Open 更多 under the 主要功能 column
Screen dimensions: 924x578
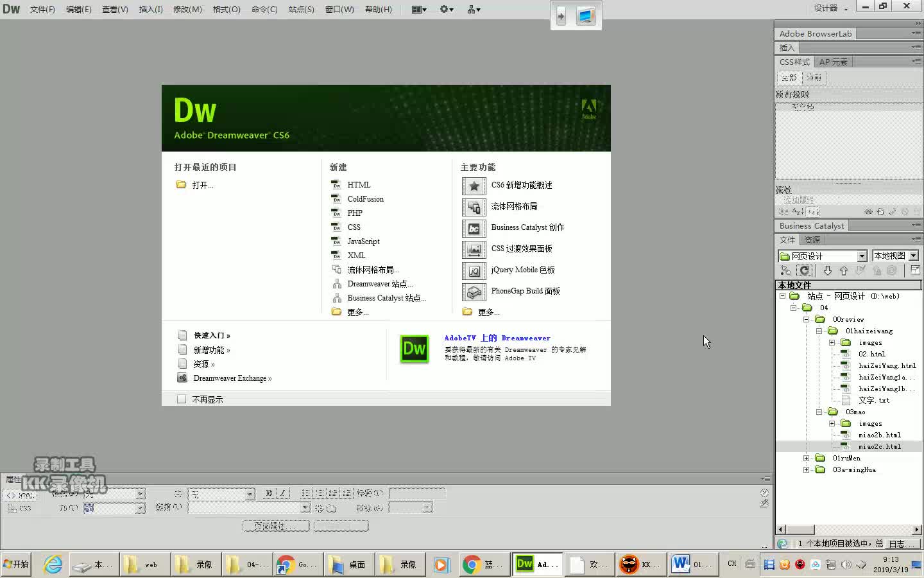(489, 312)
